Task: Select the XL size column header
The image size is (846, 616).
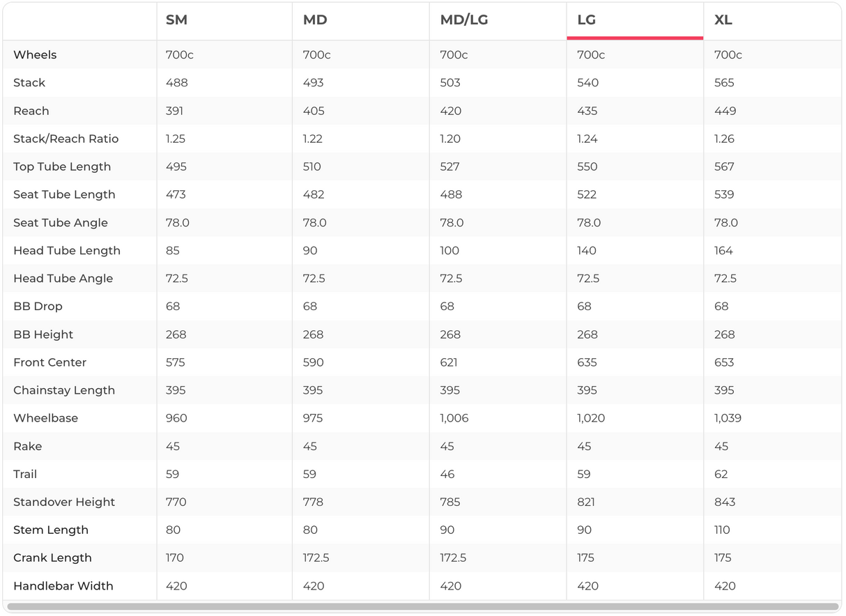Action: tap(723, 20)
